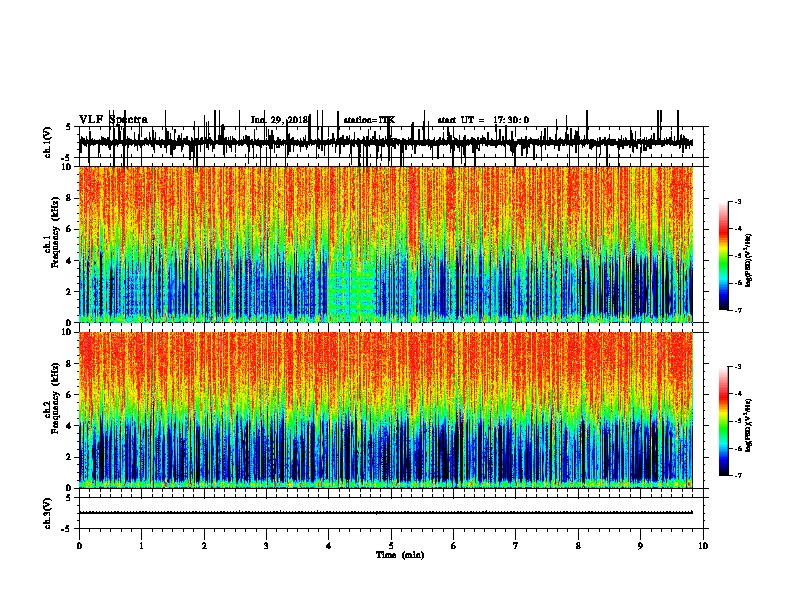This screenshot has height=612, width=792.
Task: Click the ch.2 spectrogram color scale bar
Action: point(724,421)
